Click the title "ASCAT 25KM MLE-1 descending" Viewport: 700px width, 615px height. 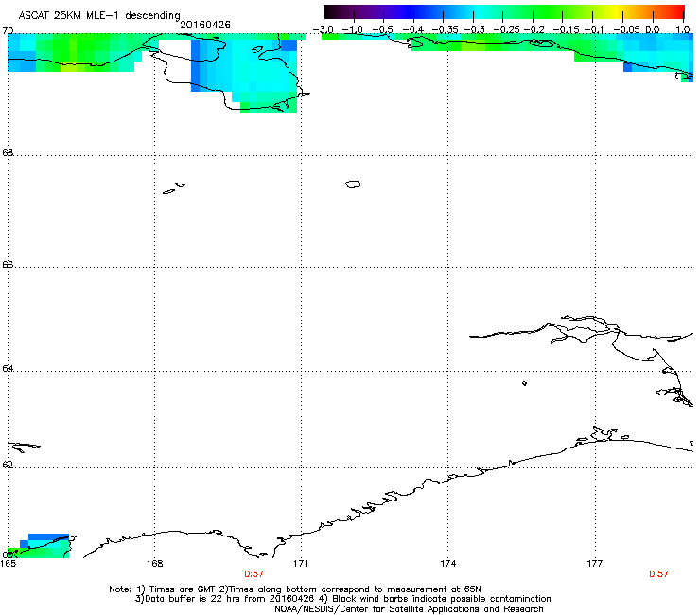point(99,15)
